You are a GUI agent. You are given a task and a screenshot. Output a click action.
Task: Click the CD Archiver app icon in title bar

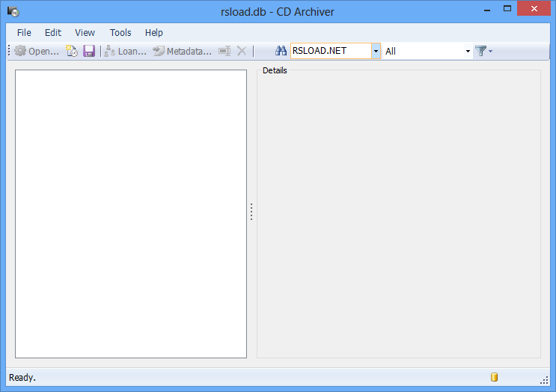13,12
